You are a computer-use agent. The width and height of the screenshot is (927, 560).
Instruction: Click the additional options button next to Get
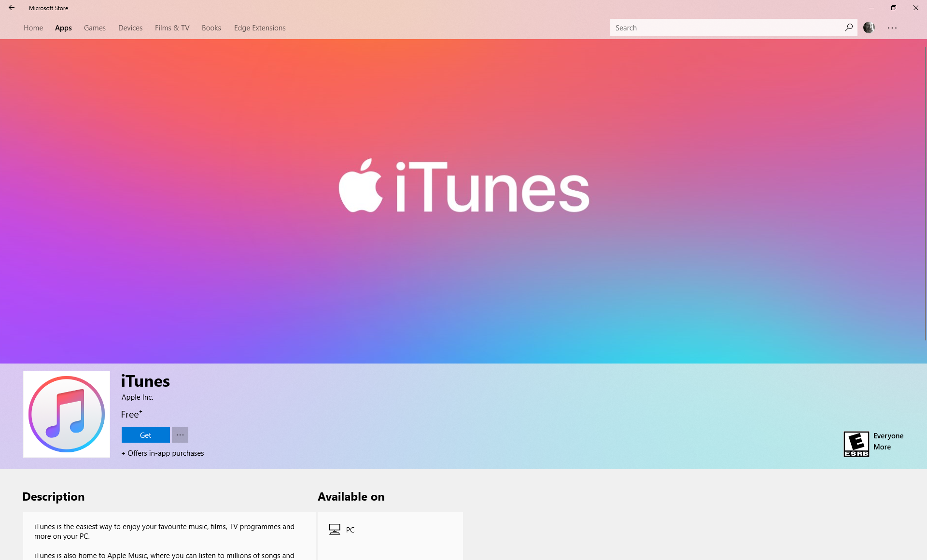[x=180, y=435]
